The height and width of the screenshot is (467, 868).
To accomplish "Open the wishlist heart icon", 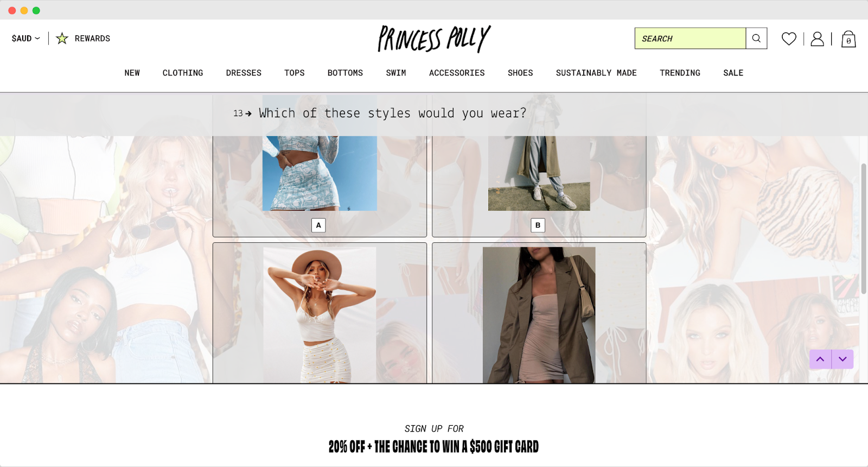I will pyautogui.click(x=789, y=39).
